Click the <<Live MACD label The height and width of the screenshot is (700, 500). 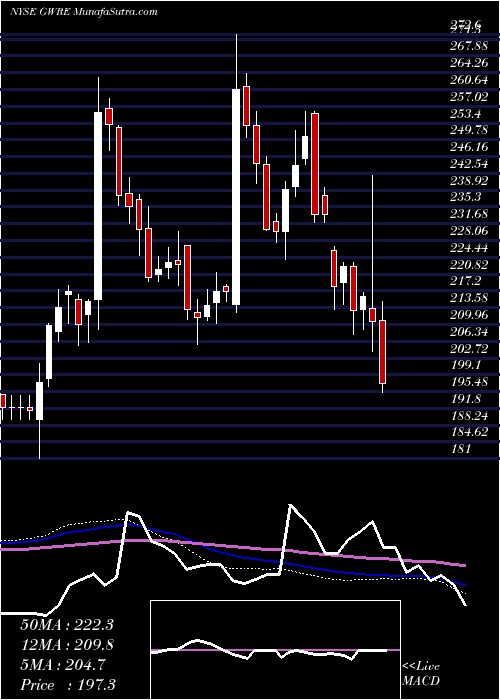point(421,674)
